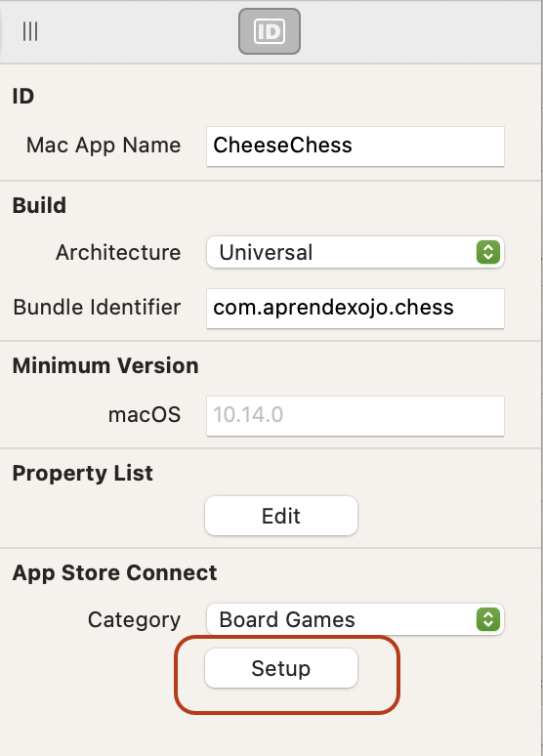Image resolution: width=543 pixels, height=756 pixels.
Task: Click the three vertical bars handle icon
Action: (30, 31)
